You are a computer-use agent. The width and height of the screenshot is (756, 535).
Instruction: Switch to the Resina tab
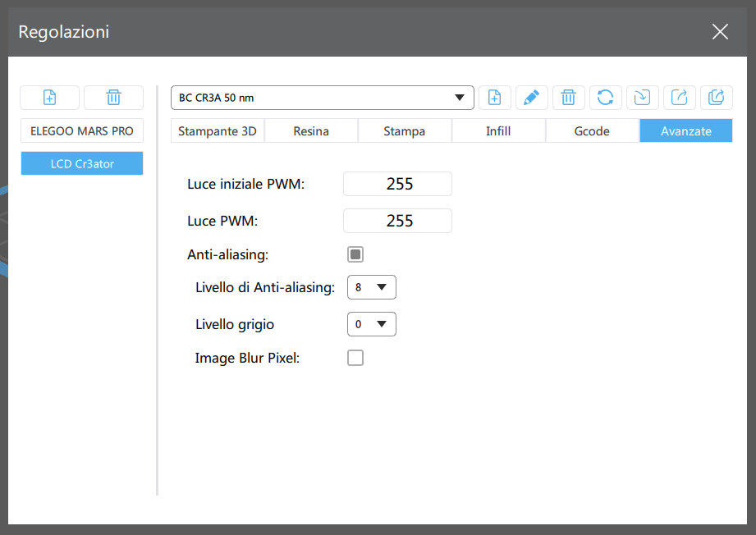coord(311,130)
